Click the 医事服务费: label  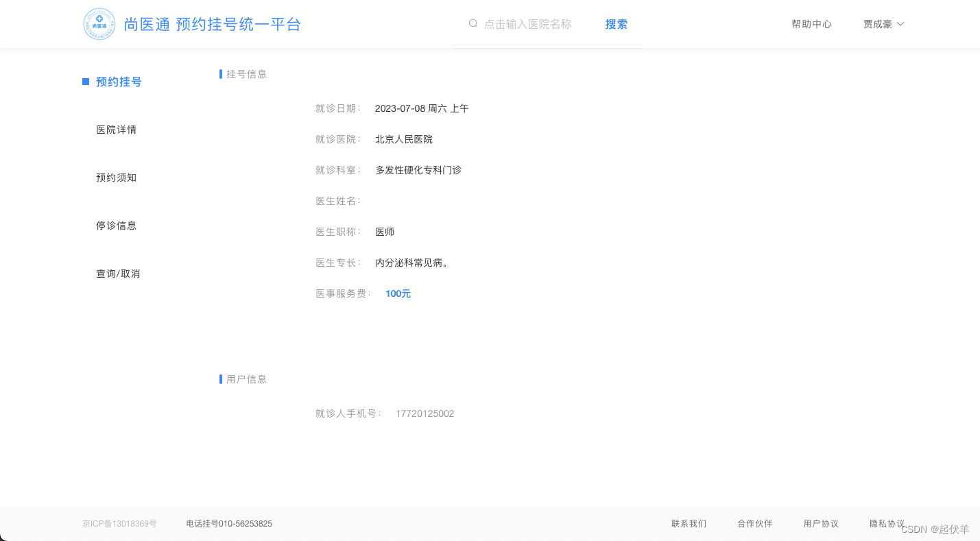tap(344, 293)
